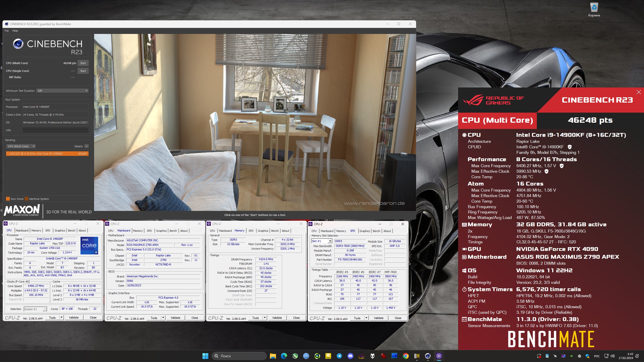
Task: Open File Explorer from the taskbar
Action: point(273,356)
